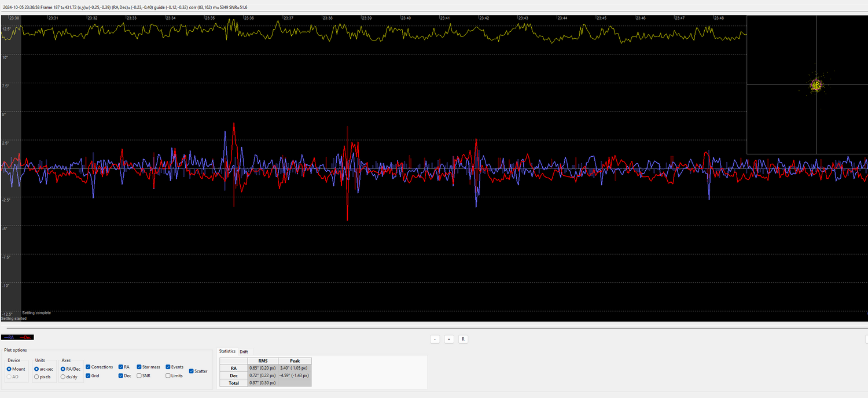This screenshot has width=868, height=398.
Task: Click the frame info status line at top
Action: point(124,7)
